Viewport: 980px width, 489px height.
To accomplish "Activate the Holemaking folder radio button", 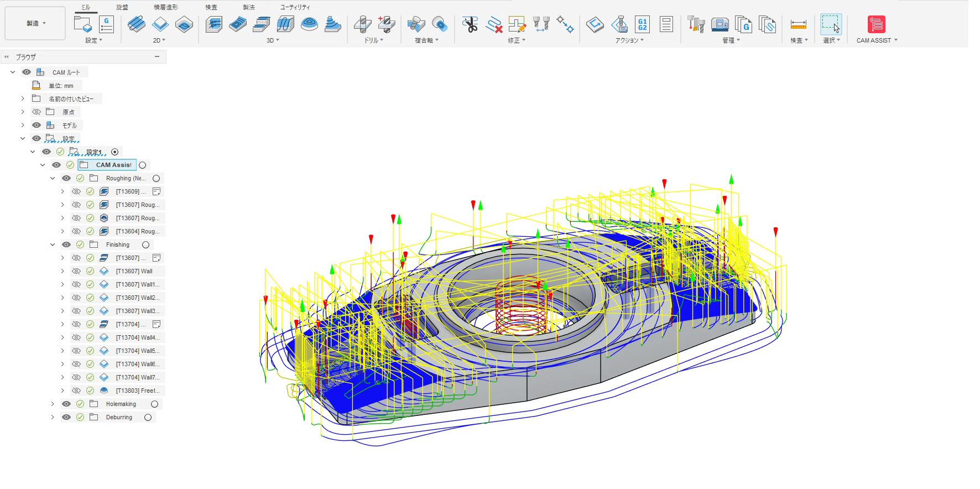I will [155, 404].
